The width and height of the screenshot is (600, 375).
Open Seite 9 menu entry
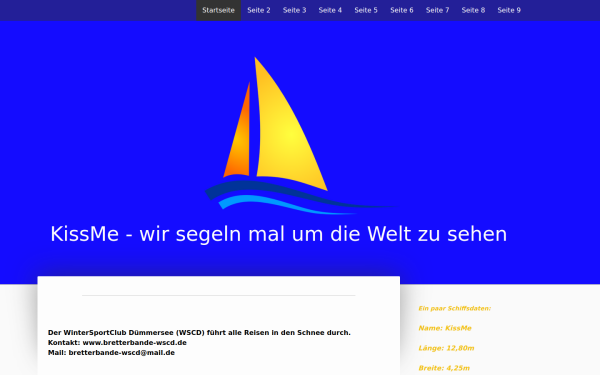(509, 10)
